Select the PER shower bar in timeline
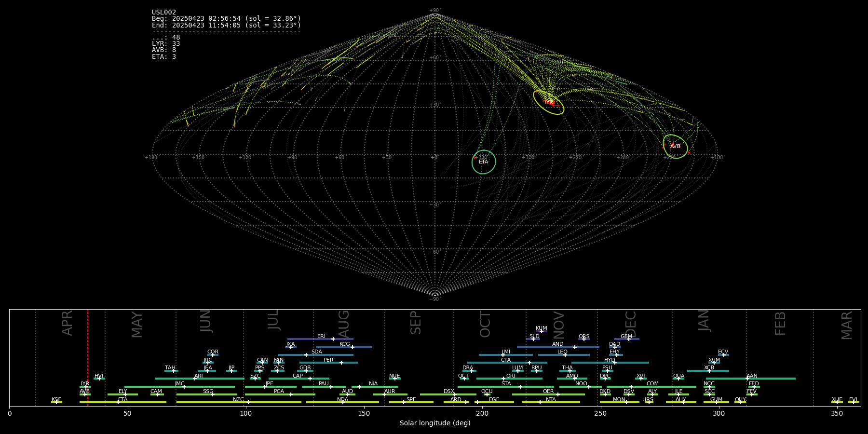Viewport: 868px width, 434px height. tap(328, 363)
